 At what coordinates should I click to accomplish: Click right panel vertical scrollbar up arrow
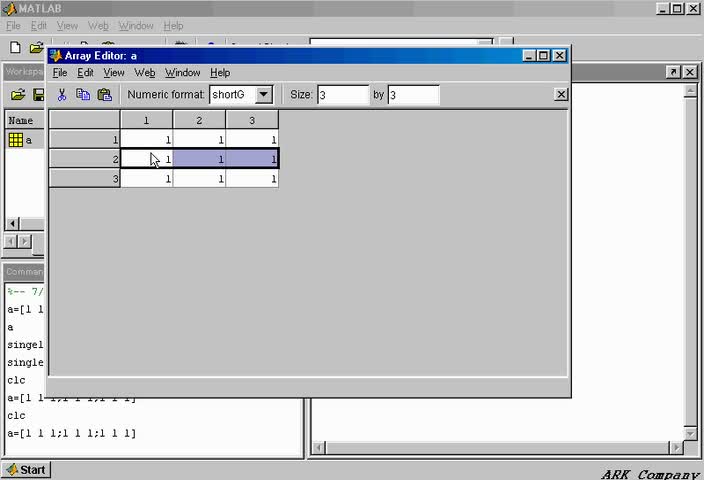(x=690, y=91)
